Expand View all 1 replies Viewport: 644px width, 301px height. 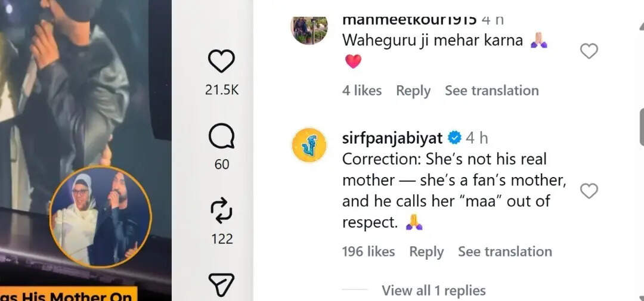pyautogui.click(x=434, y=290)
